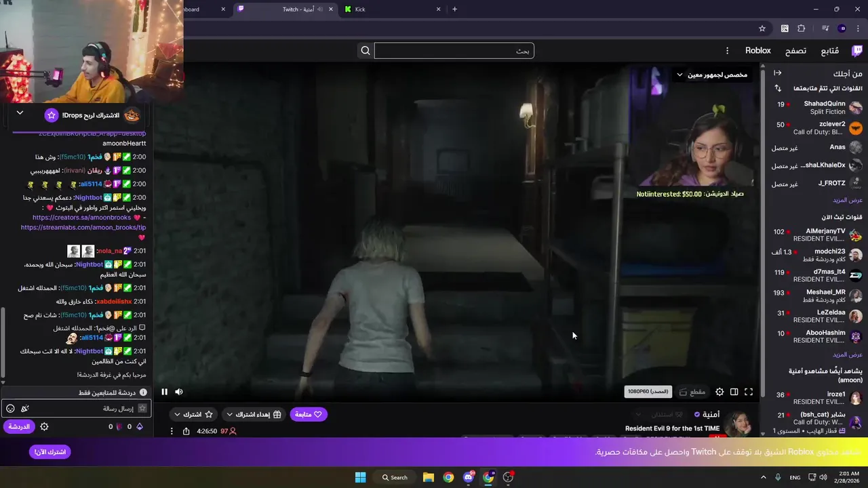Open more options dots below the stream
Image resolution: width=868 pixels, height=488 pixels.
pyautogui.click(x=171, y=431)
